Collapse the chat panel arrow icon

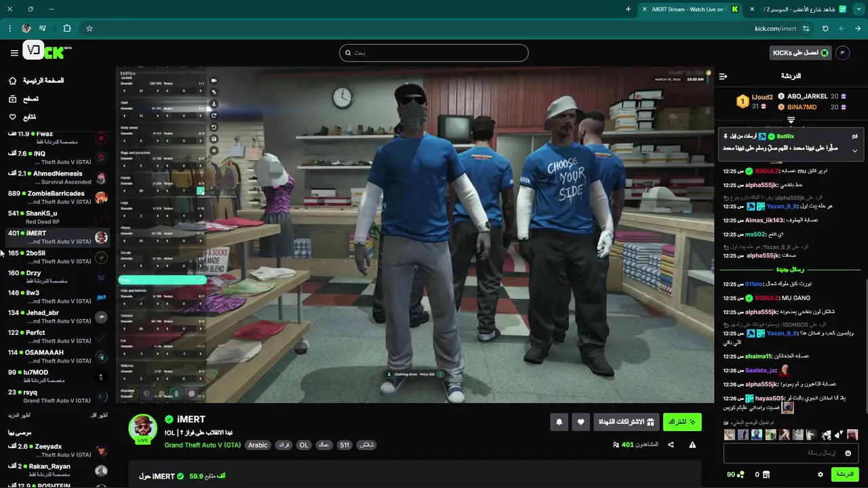pos(723,77)
